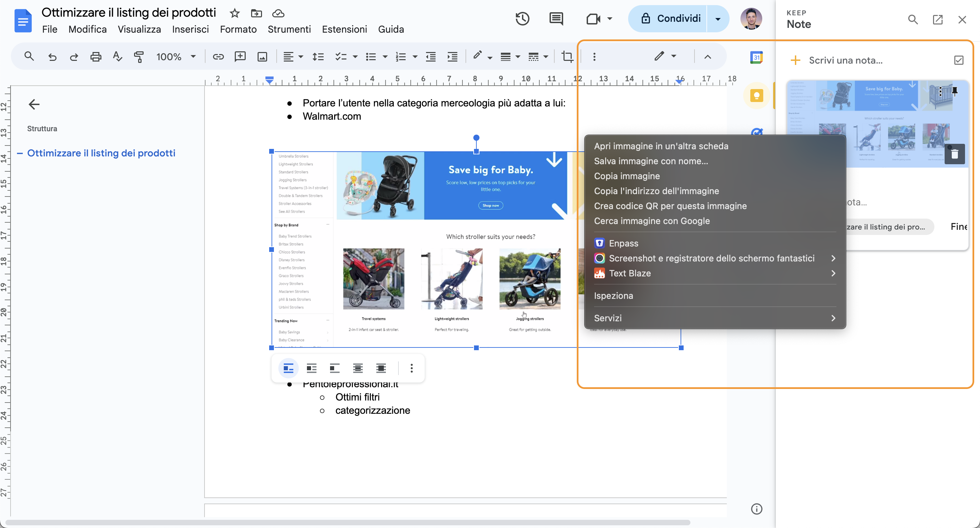Open account profile avatar

pyautogui.click(x=751, y=19)
